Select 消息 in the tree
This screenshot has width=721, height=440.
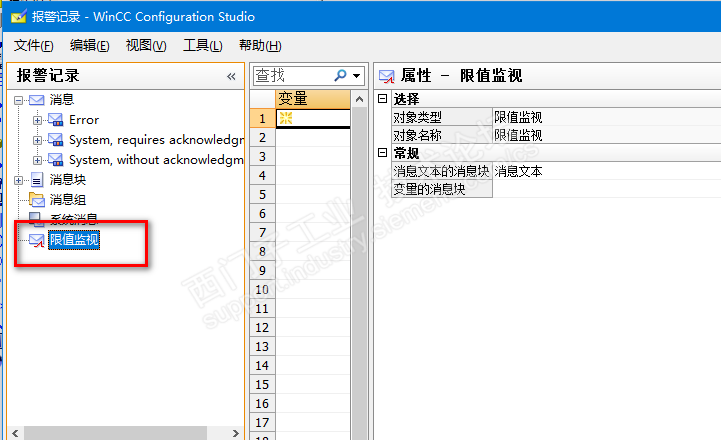pyautogui.click(x=62, y=100)
